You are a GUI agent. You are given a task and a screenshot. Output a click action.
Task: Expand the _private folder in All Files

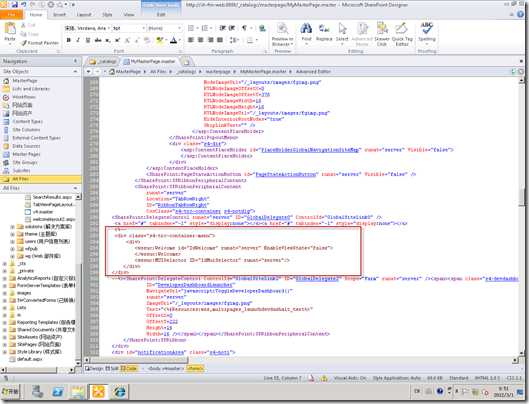[x=5, y=271]
